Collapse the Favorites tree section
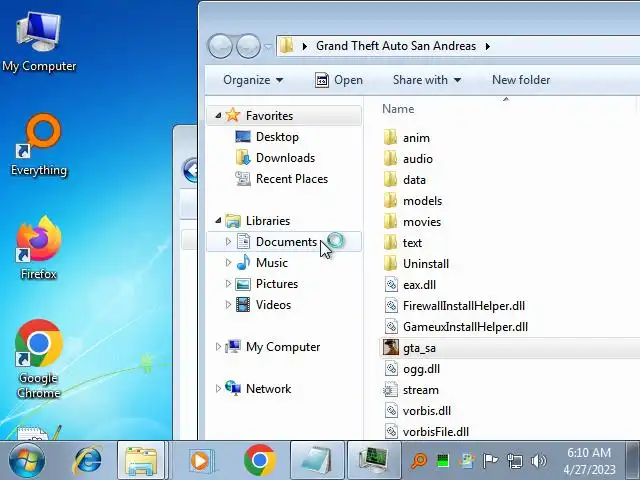The image size is (640, 480). click(x=218, y=116)
